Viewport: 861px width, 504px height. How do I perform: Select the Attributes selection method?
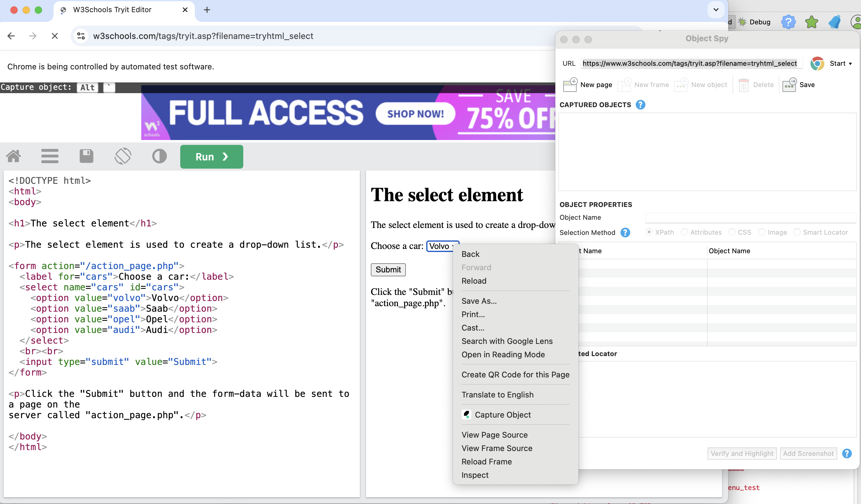685,232
